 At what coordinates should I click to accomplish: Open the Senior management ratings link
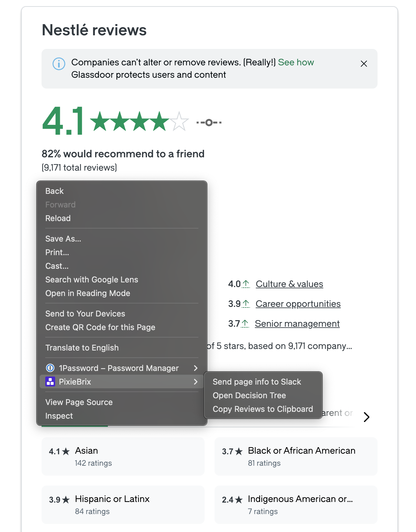point(297,323)
